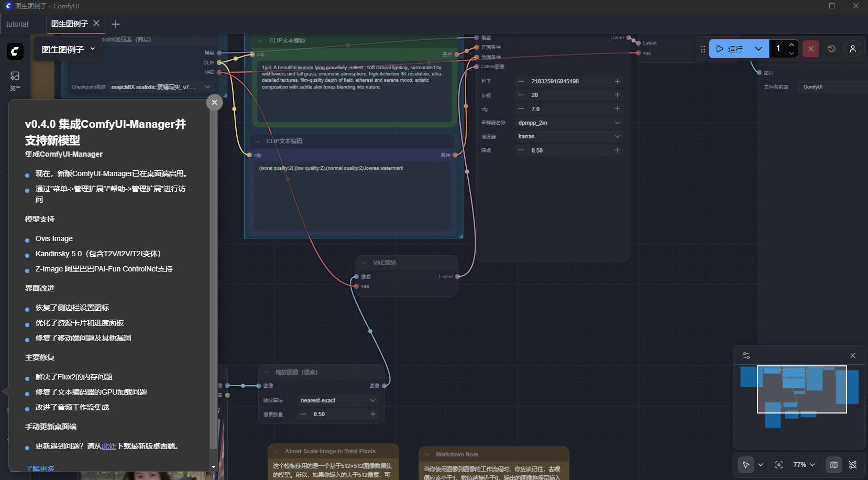The height and width of the screenshot is (480, 868).
Task: Follow the 此处 download link
Action: [x=108, y=446]
